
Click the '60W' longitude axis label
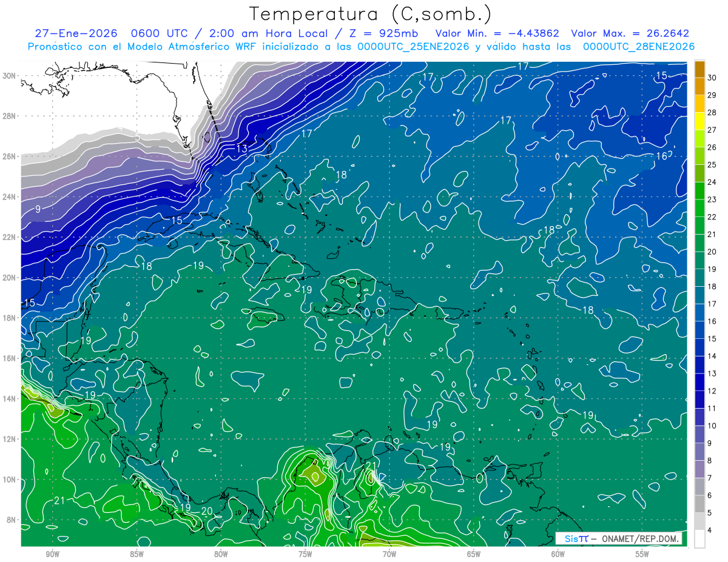click(x=558, y=554)
